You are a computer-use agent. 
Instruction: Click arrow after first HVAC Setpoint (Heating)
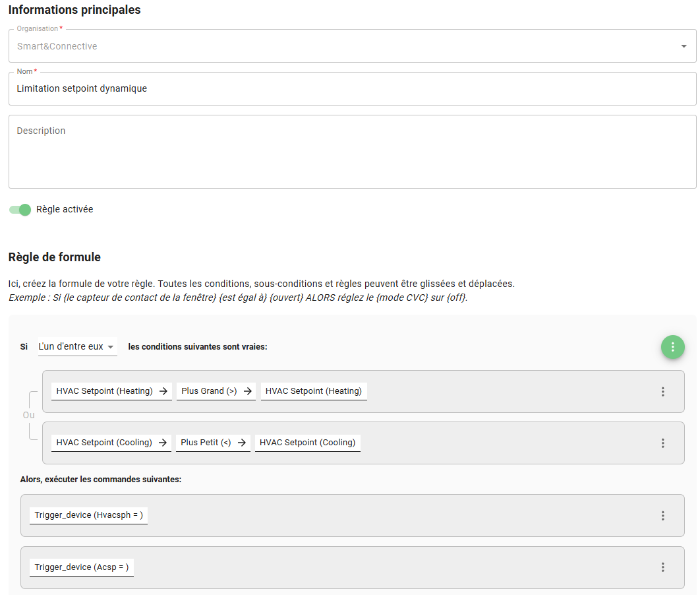(x=163, y=391)
